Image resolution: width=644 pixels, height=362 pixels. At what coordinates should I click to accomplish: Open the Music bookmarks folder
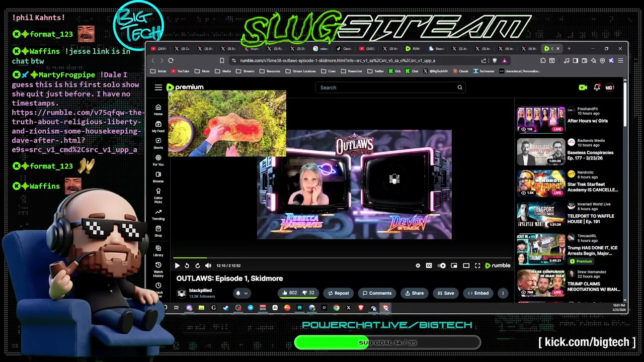click(x=202, y=71)
